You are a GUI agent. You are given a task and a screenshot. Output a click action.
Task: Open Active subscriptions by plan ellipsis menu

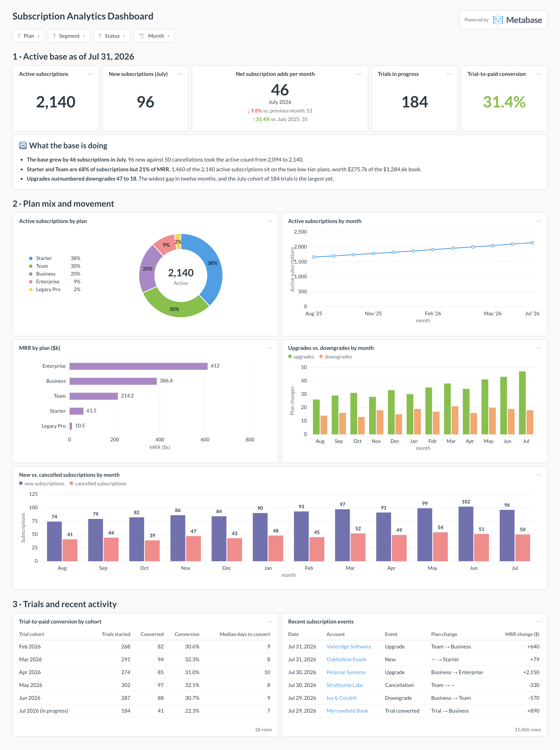pos(270,221)
